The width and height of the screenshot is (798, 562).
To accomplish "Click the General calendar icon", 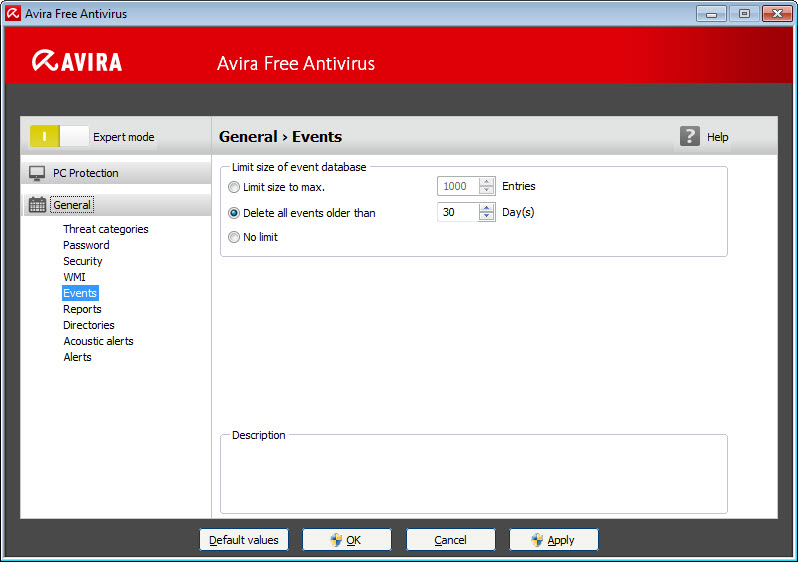I will click(x=37, y=205).
